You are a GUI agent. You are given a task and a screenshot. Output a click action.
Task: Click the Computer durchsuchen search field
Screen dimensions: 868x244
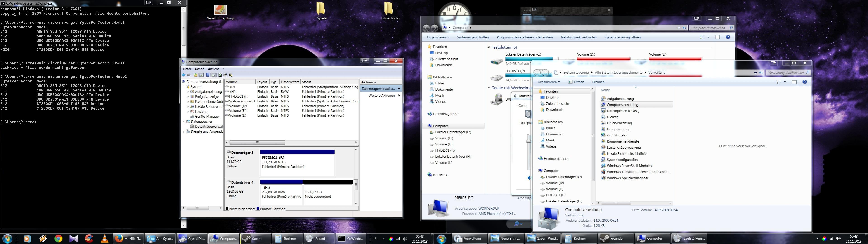pos(708,28)
